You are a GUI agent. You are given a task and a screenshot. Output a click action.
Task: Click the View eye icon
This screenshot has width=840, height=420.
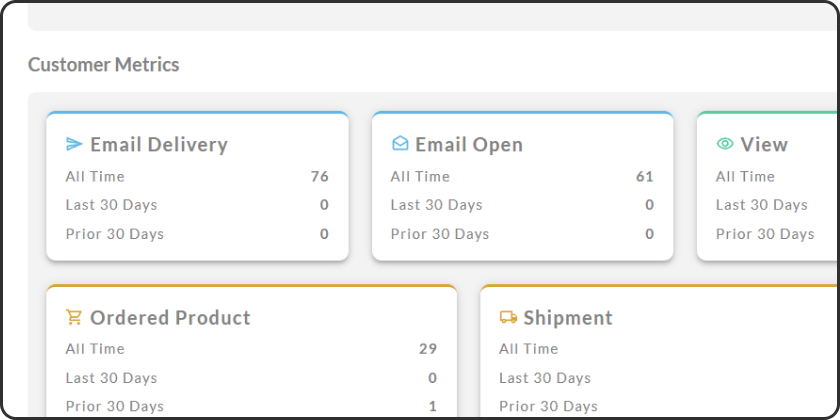coord(725,144)
